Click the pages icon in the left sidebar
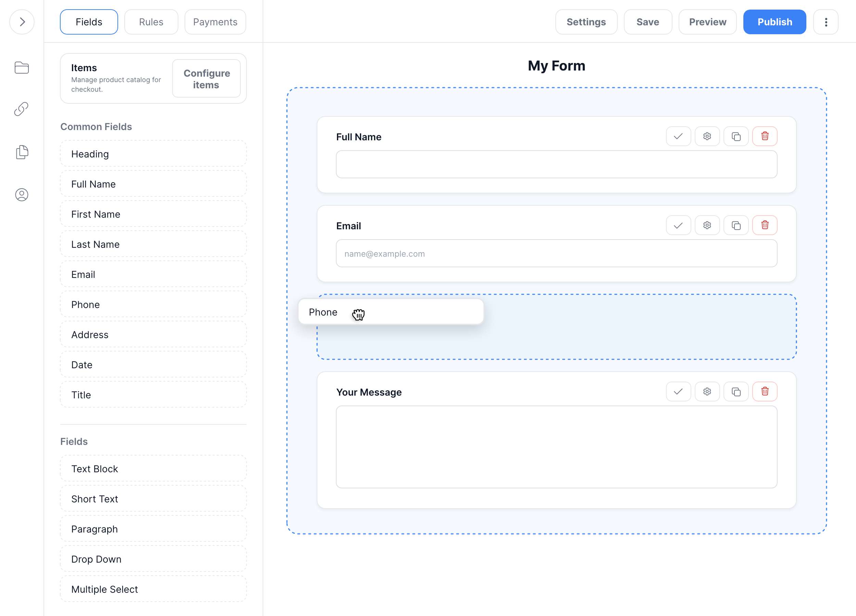 (x=22, y=152)
